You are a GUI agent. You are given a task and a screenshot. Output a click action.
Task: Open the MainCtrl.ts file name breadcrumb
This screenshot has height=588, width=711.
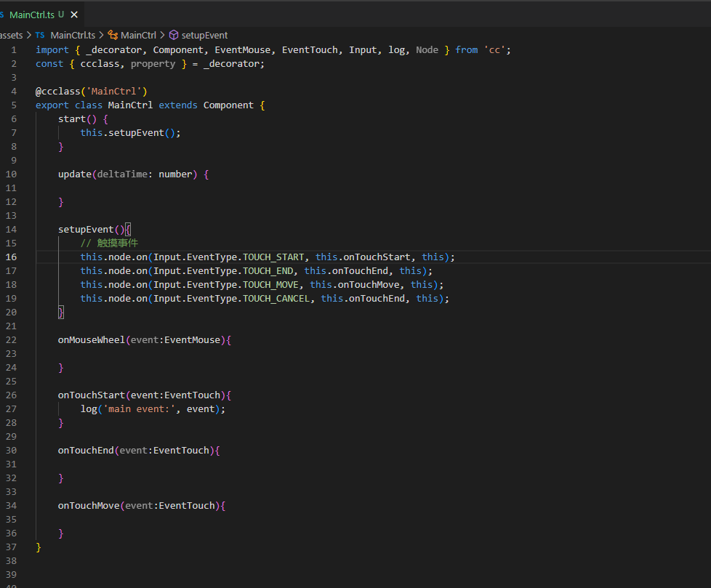[x=73, y=35]
